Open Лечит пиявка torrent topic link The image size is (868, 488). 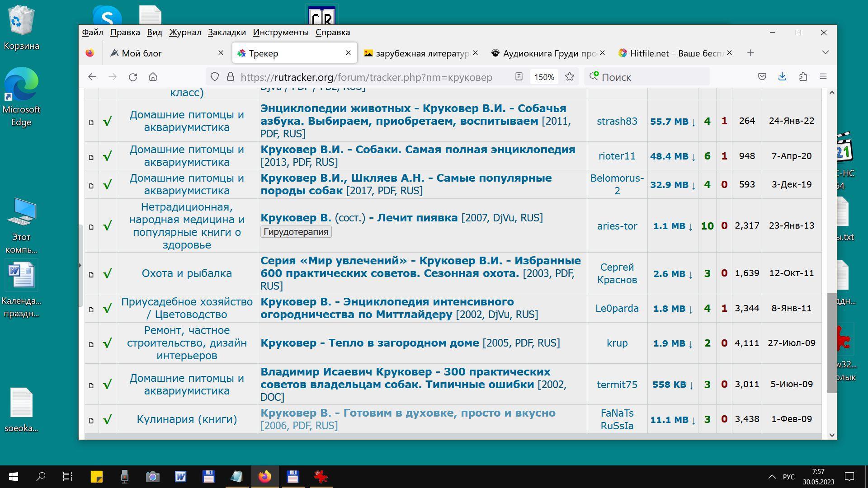click(x=417, y=218)
